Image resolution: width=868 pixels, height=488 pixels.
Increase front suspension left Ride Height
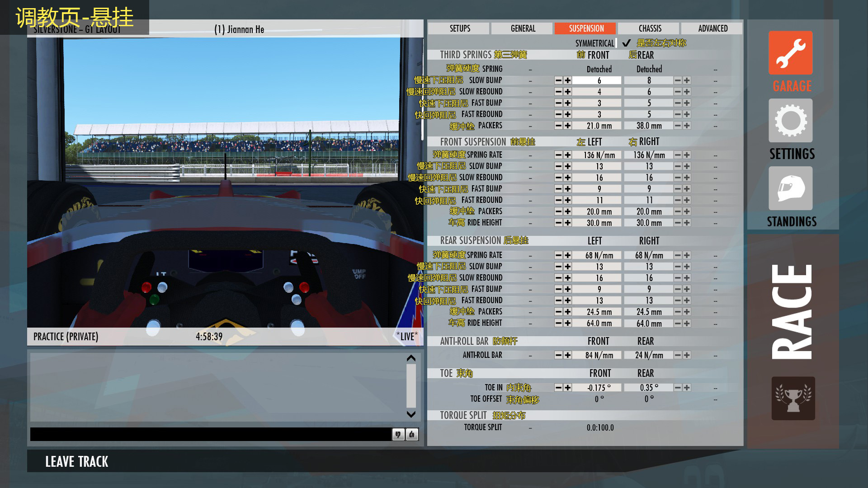pyautogui.click(x=568, y=223)
